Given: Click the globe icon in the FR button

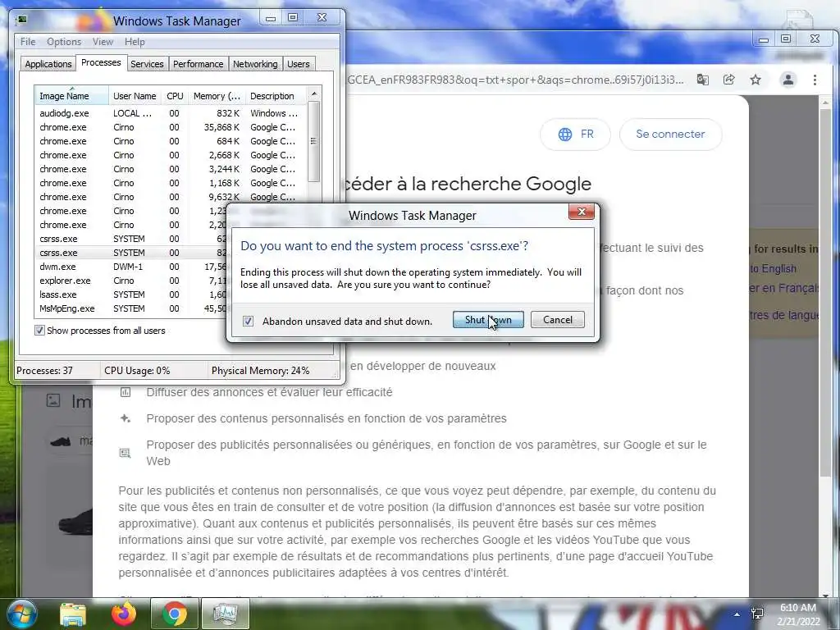Looking at the screenshot, I should tap(564, 134).
